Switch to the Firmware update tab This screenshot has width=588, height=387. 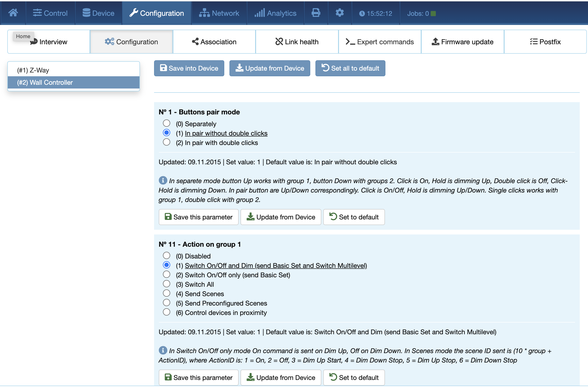(462, 42)
